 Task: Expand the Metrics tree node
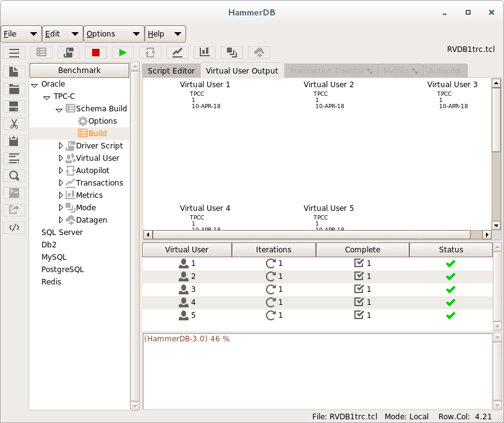pyautogui.click(x=61, y=195)
